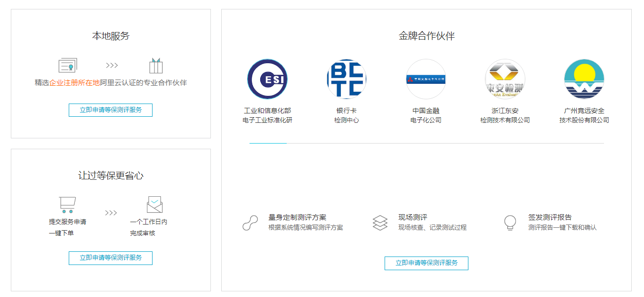Click the envelope icon above 一个工作日内

pyautogui.click(x=154, y=205)
